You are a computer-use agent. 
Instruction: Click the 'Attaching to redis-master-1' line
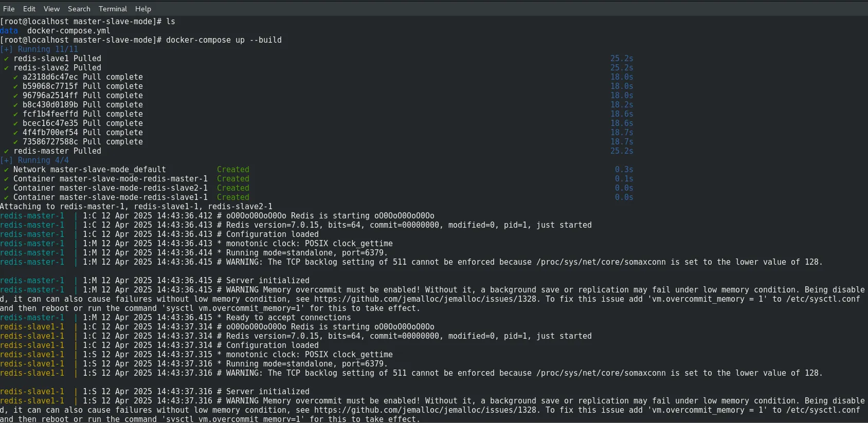[136, 207]
